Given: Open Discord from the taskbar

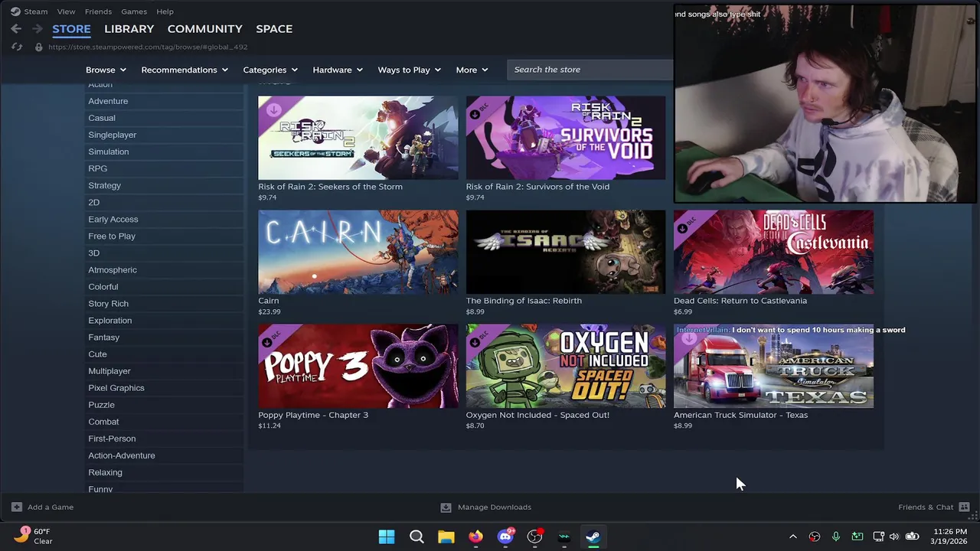Looking at the screenshot, I should pos(505,536).
